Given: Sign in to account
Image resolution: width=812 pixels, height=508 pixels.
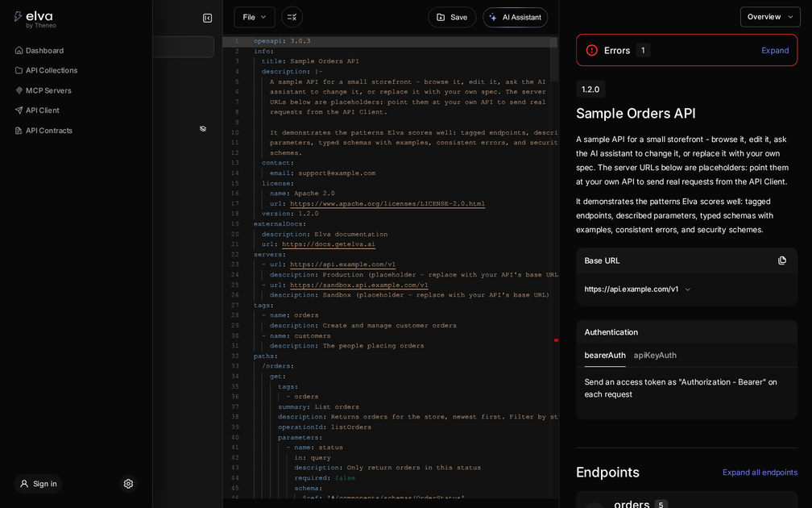Looking at the screenshot, I should (x=39, y=484).
